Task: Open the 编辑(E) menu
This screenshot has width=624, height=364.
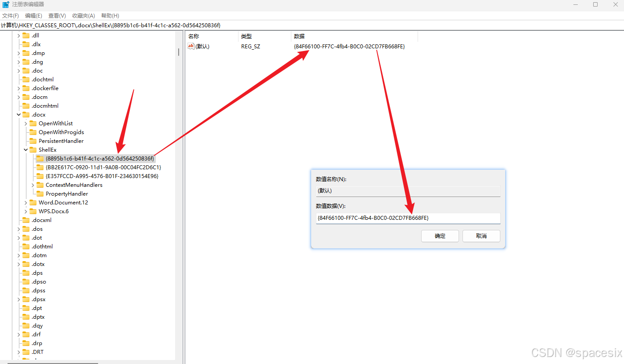Action: [x=34, y=16]
